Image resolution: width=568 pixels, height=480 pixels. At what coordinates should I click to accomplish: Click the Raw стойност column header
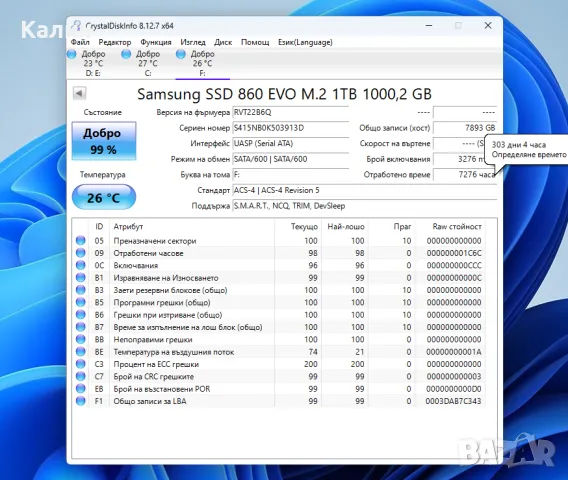coord(450,227)
